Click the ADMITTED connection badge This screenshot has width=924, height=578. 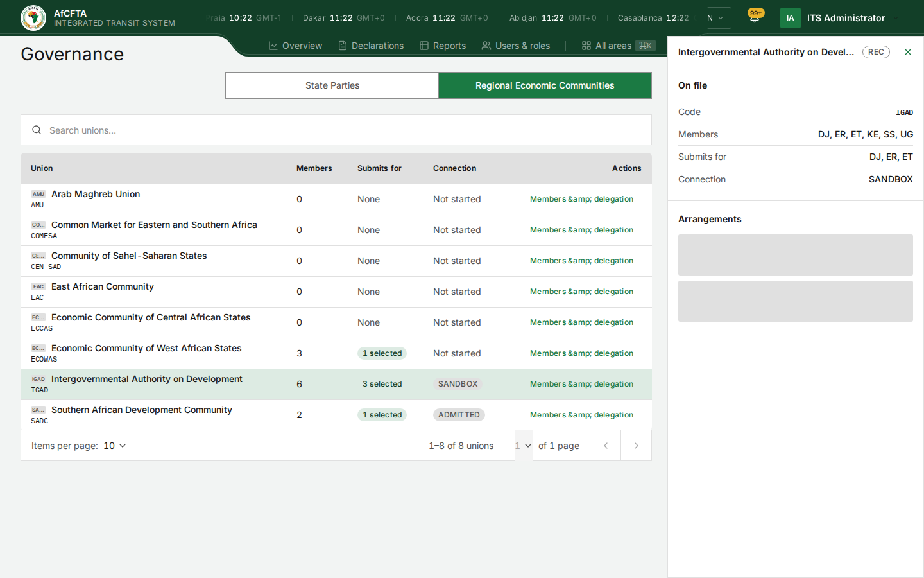459,415
